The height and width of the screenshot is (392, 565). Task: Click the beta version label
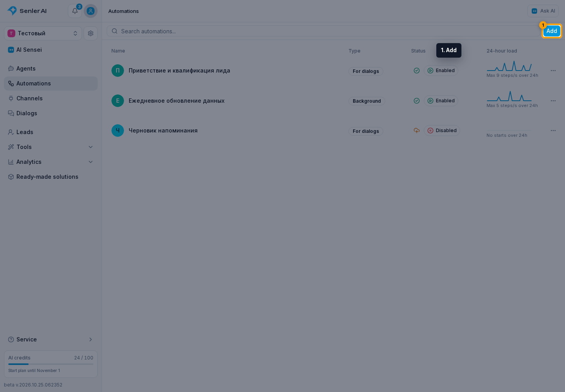(33, 385)
